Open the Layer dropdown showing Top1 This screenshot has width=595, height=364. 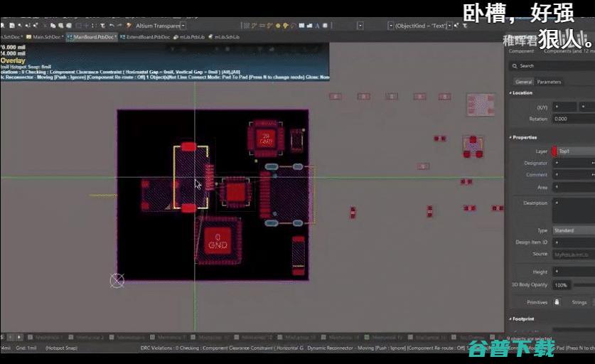[576, 151]
